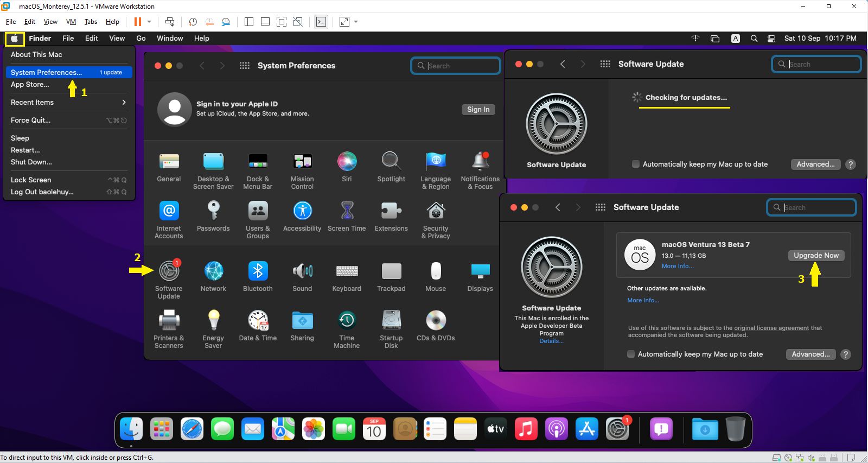868x463 pixels.
Task: Open Advanced… in Checking for updates window
Action: (x=815, y=164)
